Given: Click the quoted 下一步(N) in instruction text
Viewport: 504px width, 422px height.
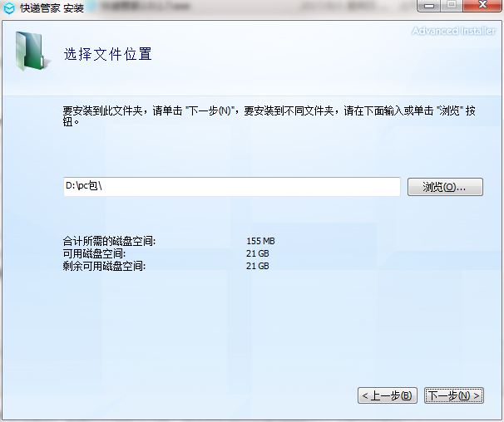Looking at the screenshot, I should 211,110.
